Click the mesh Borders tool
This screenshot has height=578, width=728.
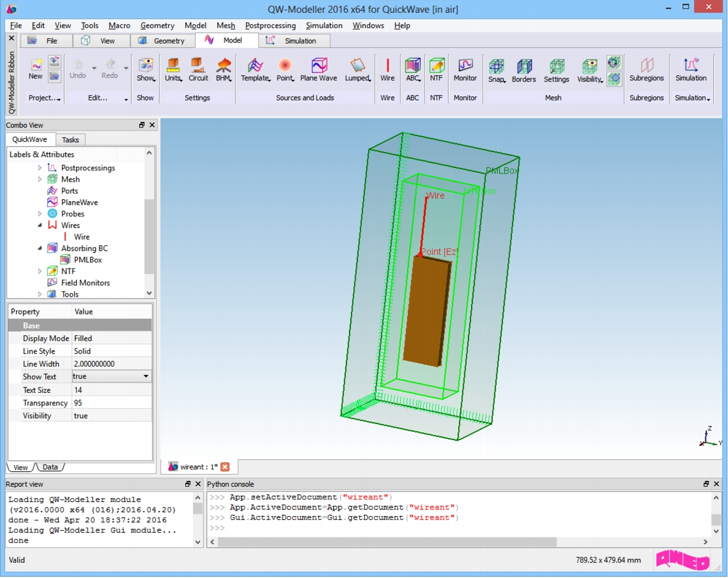click(524, 70)
